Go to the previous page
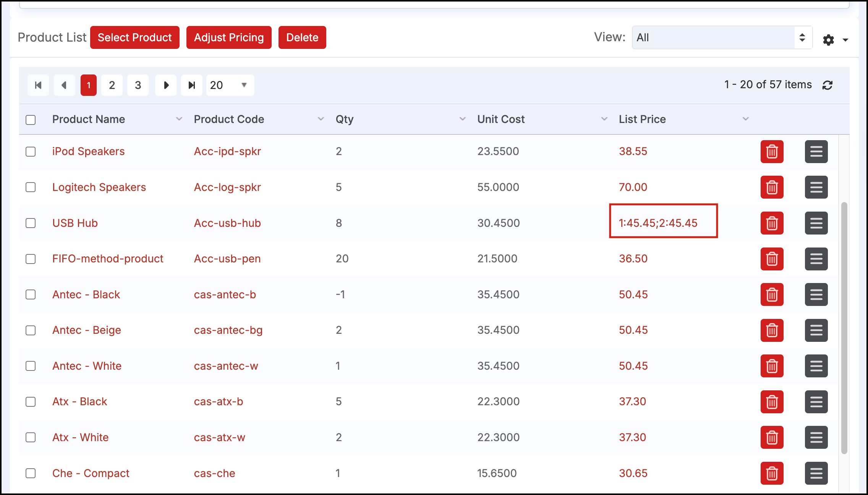 tap(64, 85)
